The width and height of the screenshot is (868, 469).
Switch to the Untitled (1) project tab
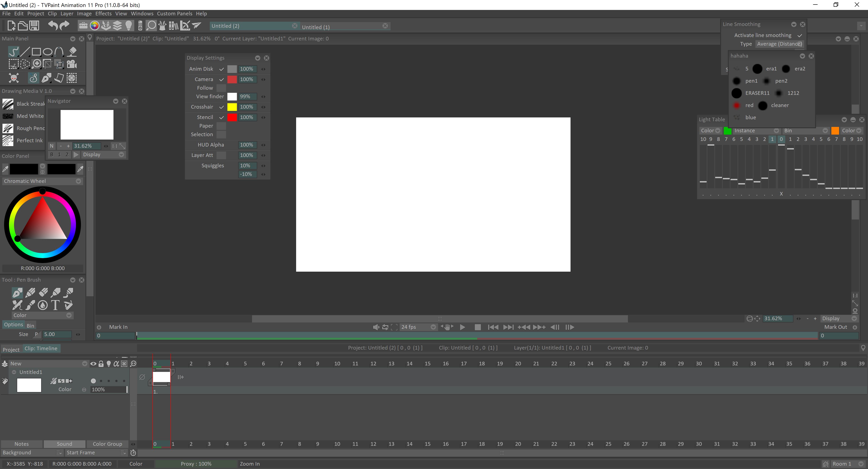345,27
